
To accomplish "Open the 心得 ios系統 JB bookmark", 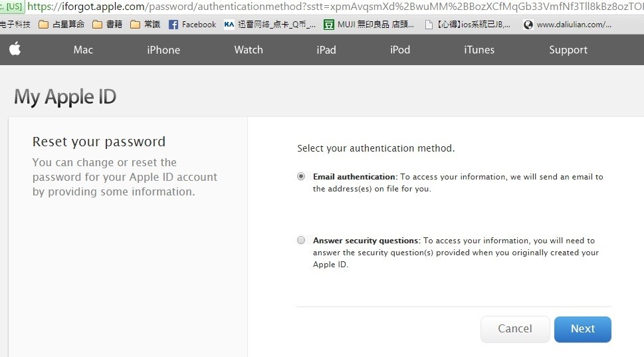I will [467, 25].
